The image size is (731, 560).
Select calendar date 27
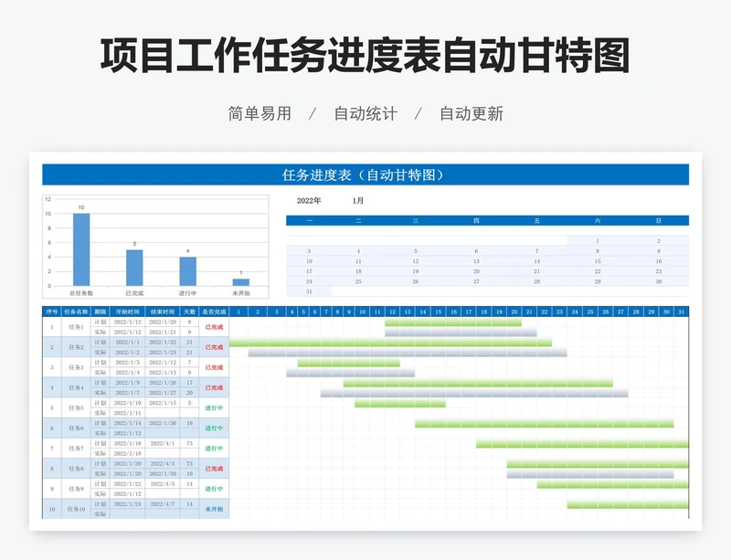(476, 281)
